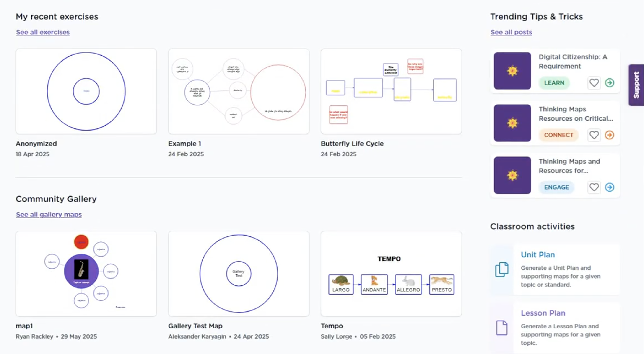The width and height of the screenshot is (644, 354).
Task: Favorite the Digital Citizenship post with its heart icon
Action: pyautogui.click(x=594, y=83)
